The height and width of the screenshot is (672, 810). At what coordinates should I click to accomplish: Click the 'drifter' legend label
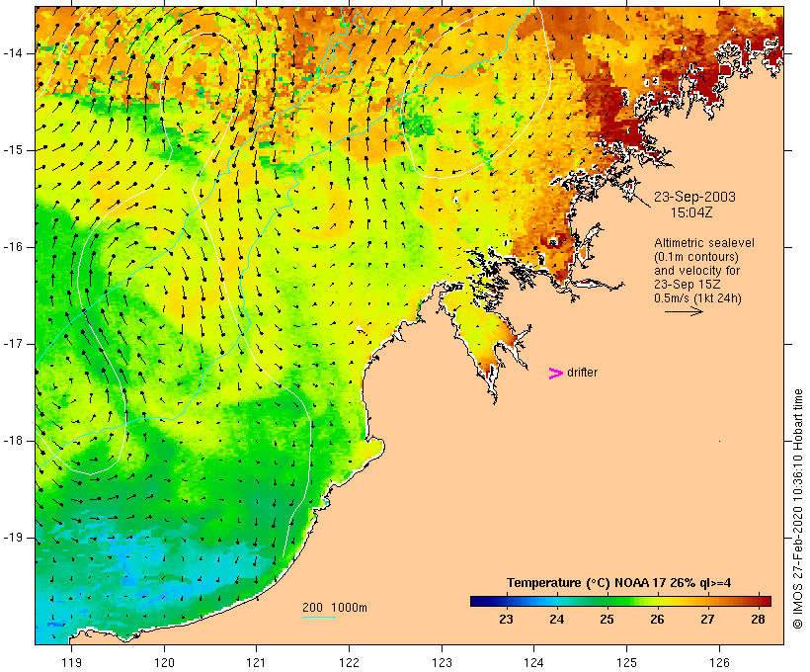[582, 373]
